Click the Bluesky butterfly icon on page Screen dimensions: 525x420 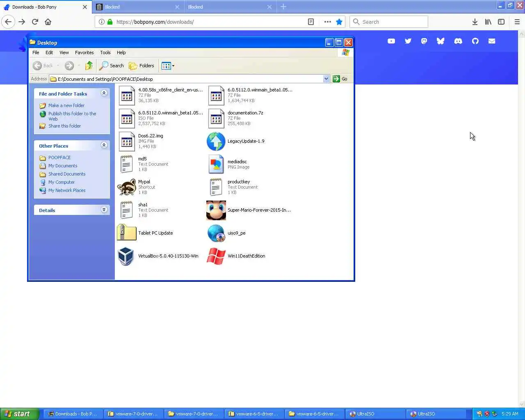(441, 41)
